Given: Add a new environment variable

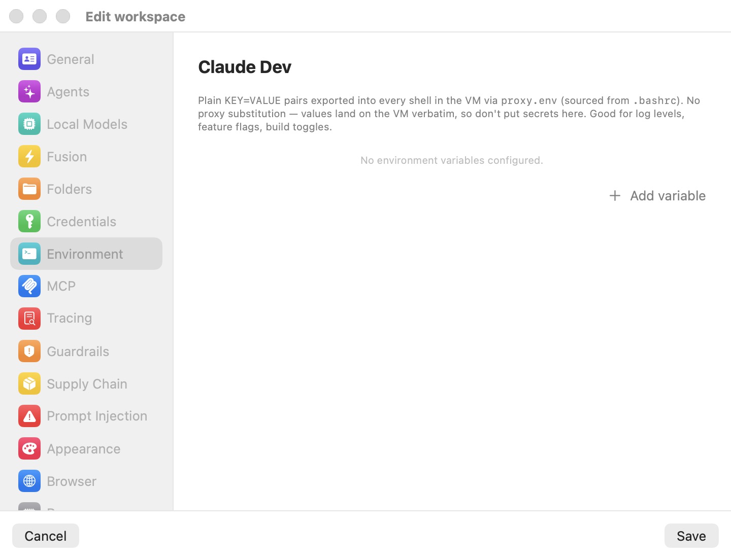Looking at the screenshot, I should (x=657, y=196).
